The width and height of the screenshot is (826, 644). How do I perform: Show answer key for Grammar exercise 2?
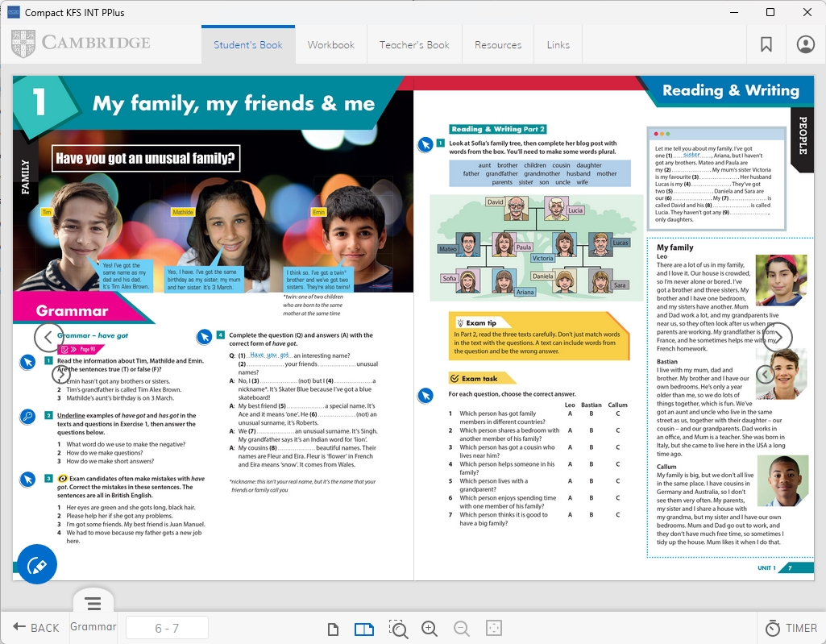click(x=28, y=417)
